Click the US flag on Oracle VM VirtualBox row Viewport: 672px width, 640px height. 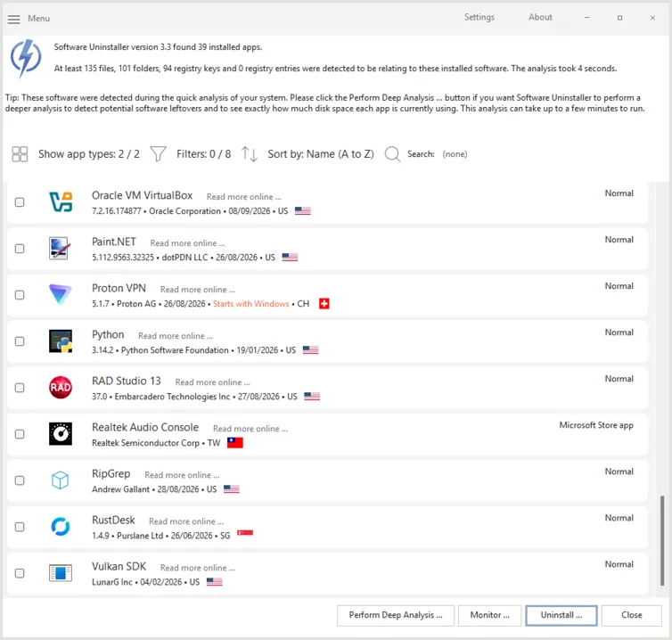point(302,211)
